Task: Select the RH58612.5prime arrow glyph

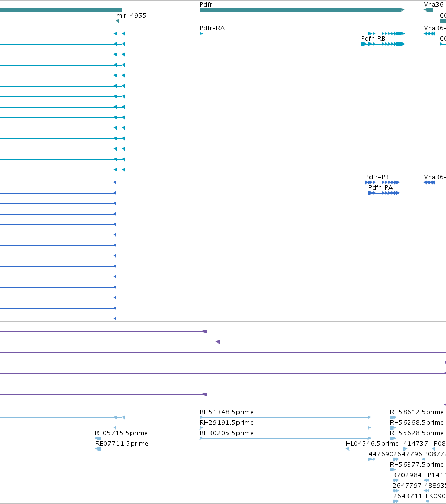Action: (x=393, y=417)
